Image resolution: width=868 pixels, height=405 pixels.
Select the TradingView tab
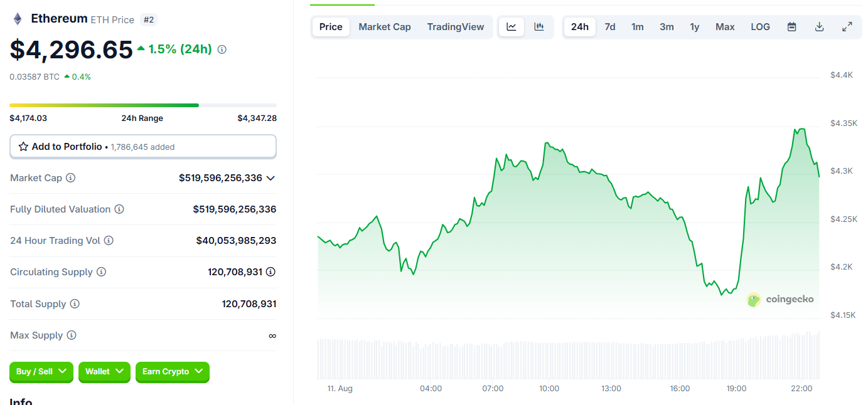(x=456, y=27)
